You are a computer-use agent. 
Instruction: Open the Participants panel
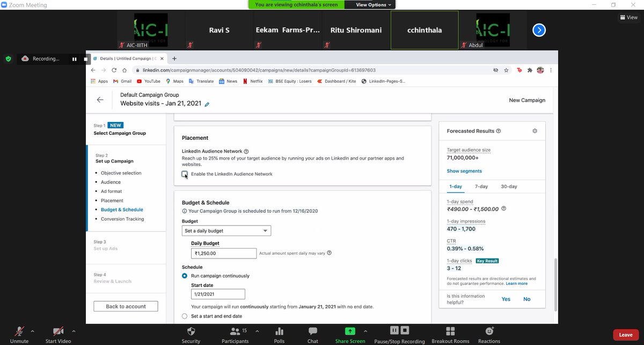[x=236, y=334]
